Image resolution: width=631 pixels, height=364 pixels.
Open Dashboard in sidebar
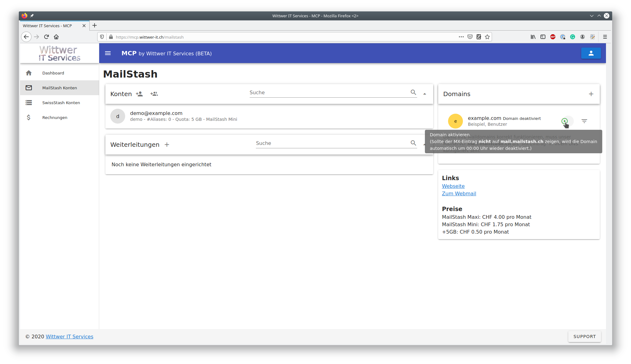59,73
